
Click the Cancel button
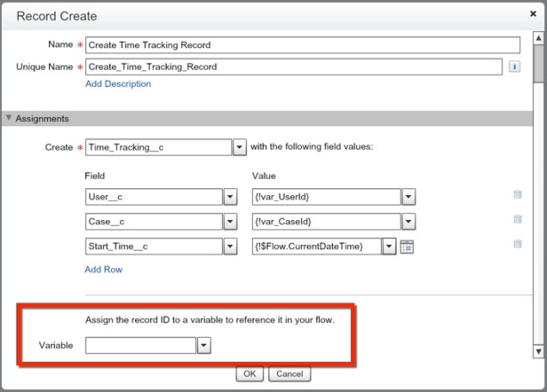[x=290, y=374]
